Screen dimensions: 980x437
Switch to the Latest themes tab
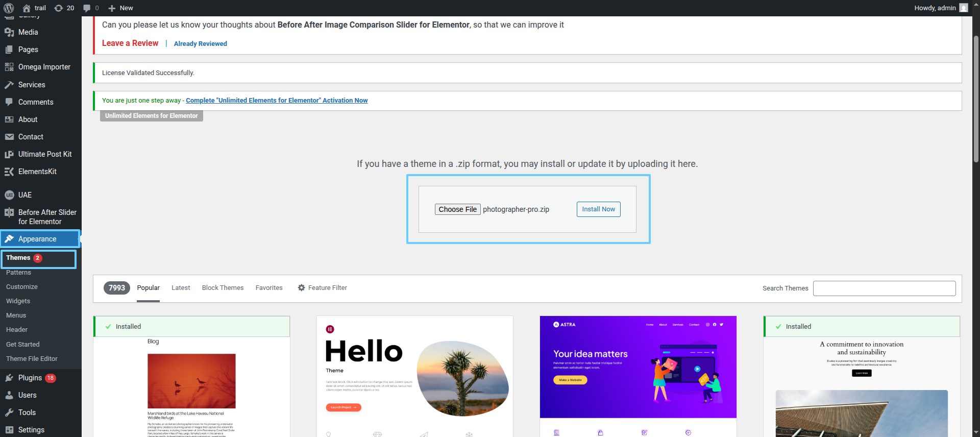tap(181, 288)
